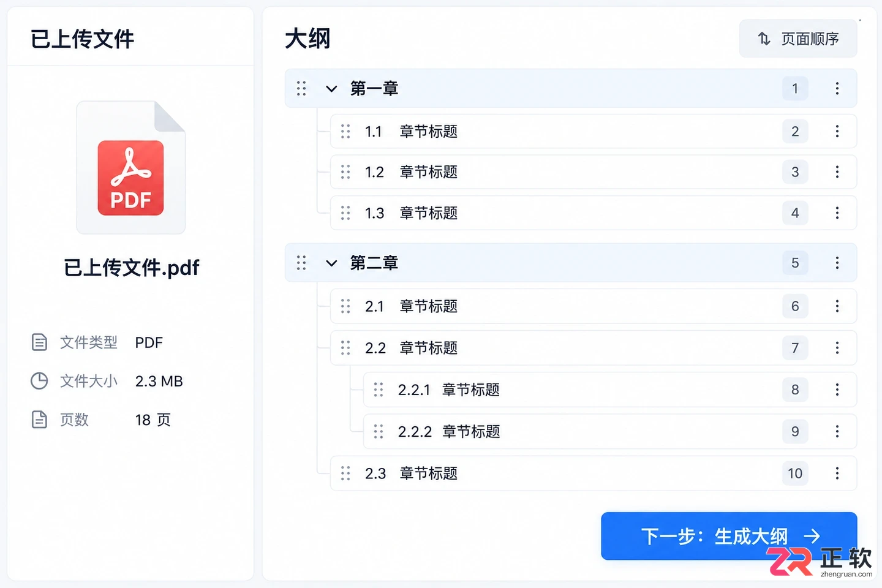Image resolution: width=882 pixels, height=588 pixels.
Task: Open the more options for section 2.1
Action: point(837,306)
